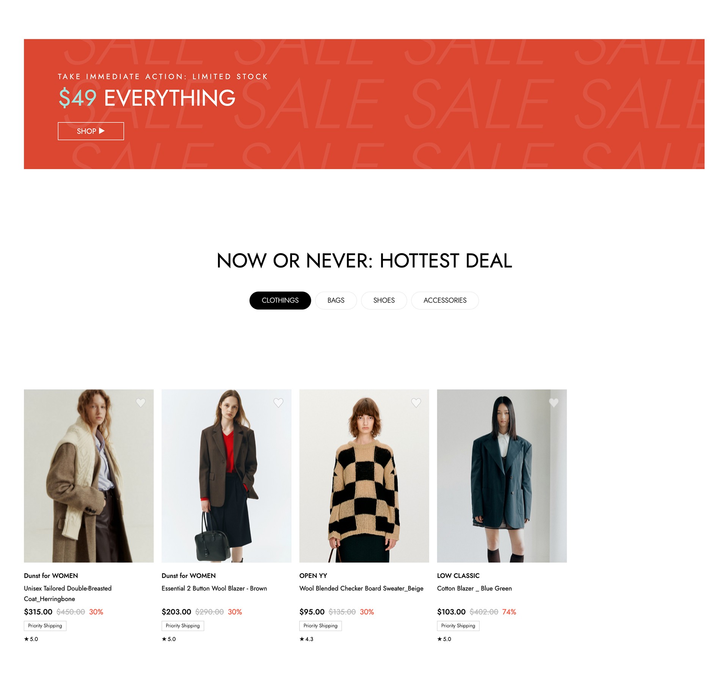Switch to the BAGS tab
This screenshot has width=728, height=700.
coord(336,300)
